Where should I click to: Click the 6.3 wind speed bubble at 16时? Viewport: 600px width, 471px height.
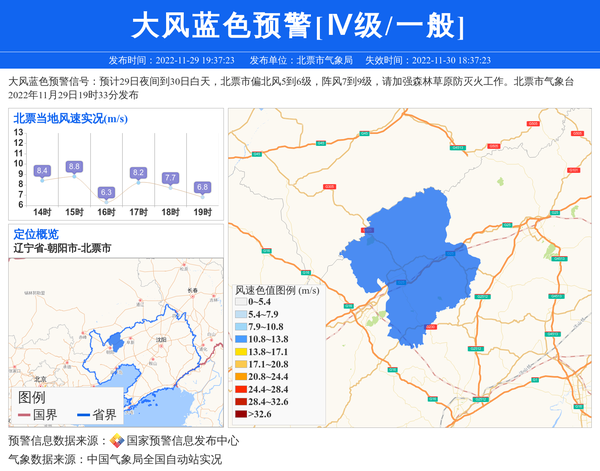click(106, 192)
